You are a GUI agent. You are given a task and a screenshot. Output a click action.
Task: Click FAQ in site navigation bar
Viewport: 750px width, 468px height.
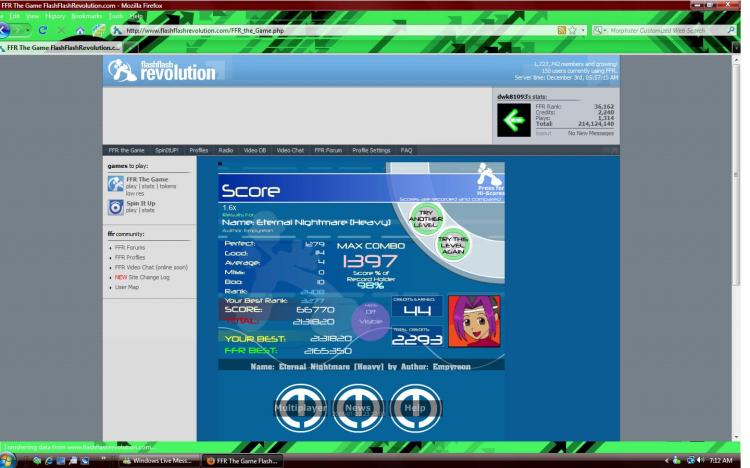coord(406,150)
